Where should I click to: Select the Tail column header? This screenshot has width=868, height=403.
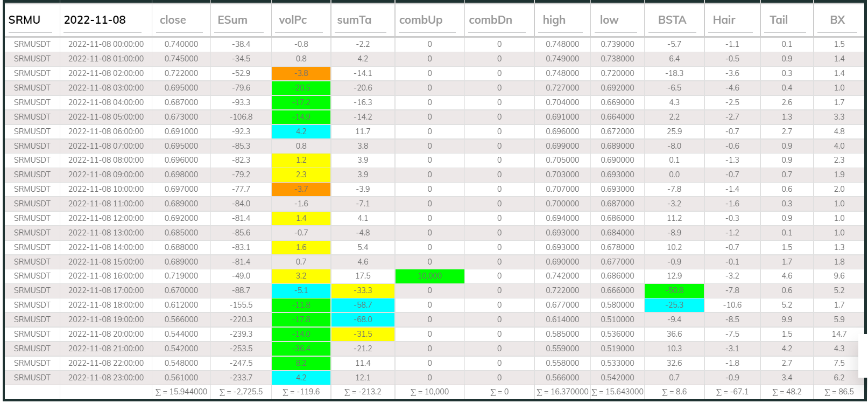pos(779,20)
